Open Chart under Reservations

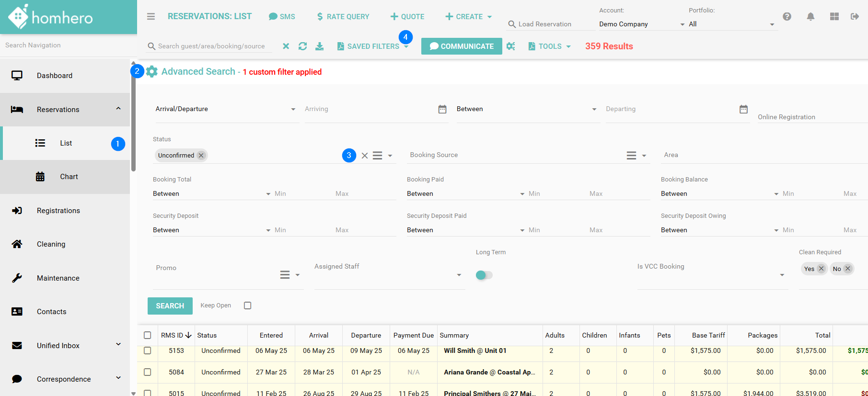pyautogui.click(x=69, y=177)
